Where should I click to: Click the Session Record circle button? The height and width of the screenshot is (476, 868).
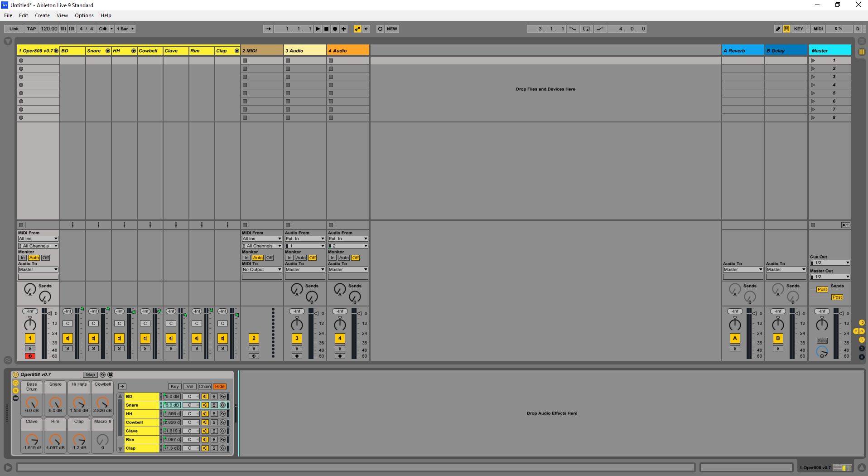point(380,29)
